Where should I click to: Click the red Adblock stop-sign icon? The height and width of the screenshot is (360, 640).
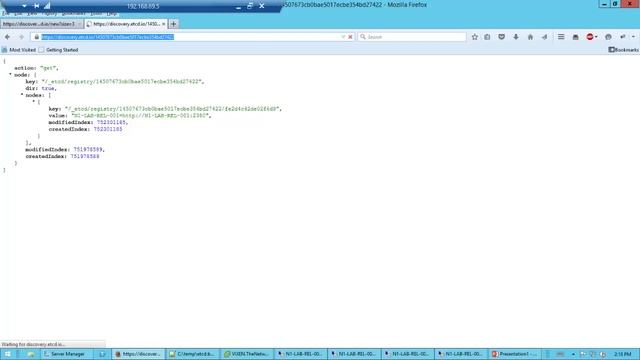(589, 37)
